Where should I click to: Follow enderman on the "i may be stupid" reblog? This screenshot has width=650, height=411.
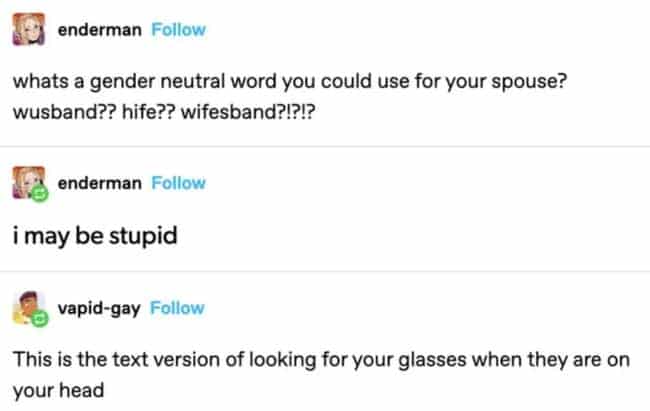tap(178, 183)
